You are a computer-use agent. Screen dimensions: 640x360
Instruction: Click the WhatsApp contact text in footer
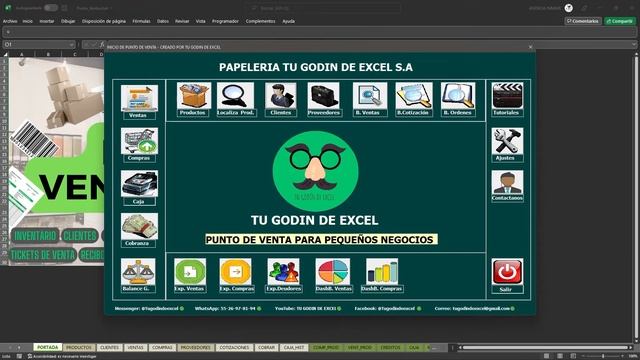coord(225,309)
